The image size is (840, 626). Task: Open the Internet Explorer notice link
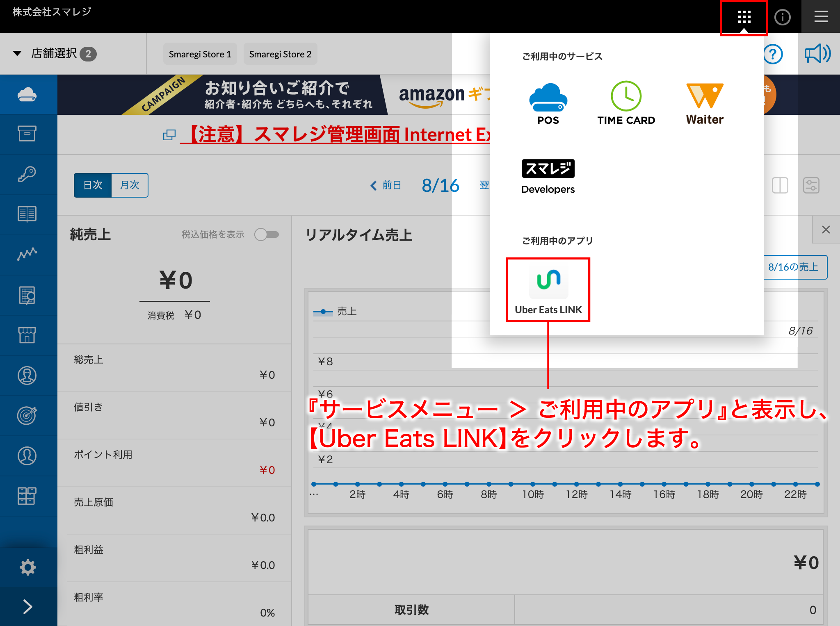(335, 134)
